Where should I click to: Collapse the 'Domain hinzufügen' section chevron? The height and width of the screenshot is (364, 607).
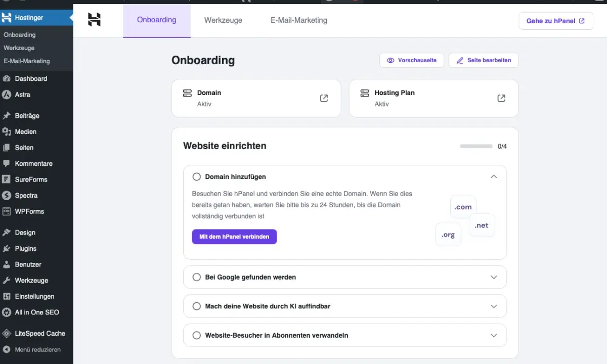(494, 176)
